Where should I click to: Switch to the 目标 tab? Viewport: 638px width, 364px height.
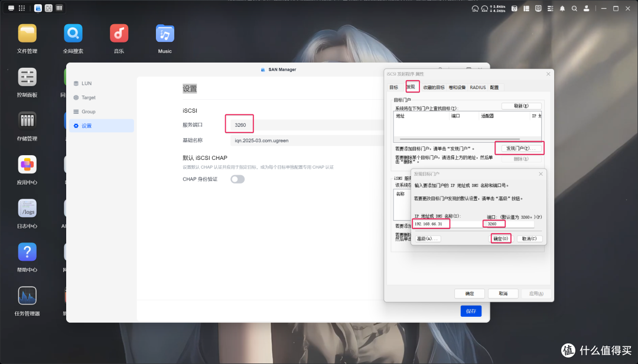click(393, 87)
